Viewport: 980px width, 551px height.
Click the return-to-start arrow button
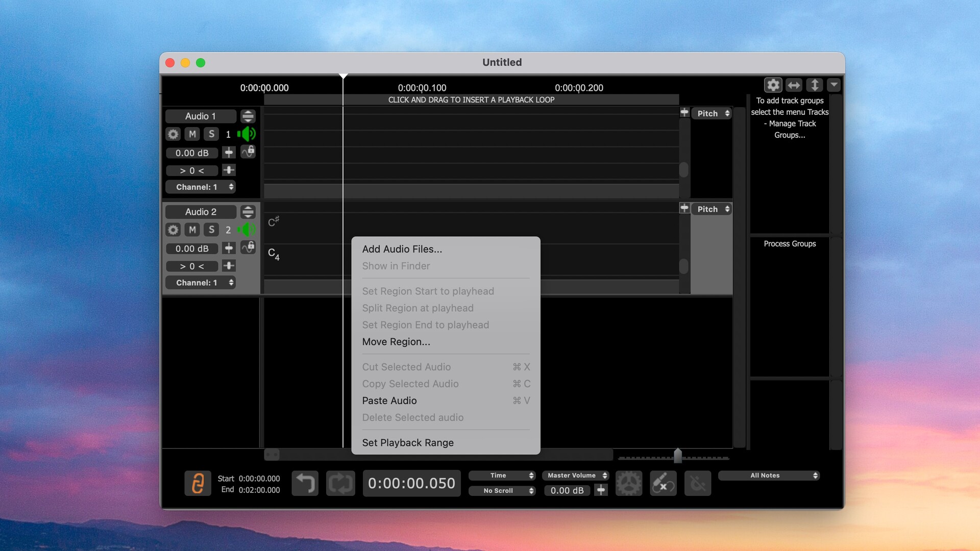click(305, 483)
